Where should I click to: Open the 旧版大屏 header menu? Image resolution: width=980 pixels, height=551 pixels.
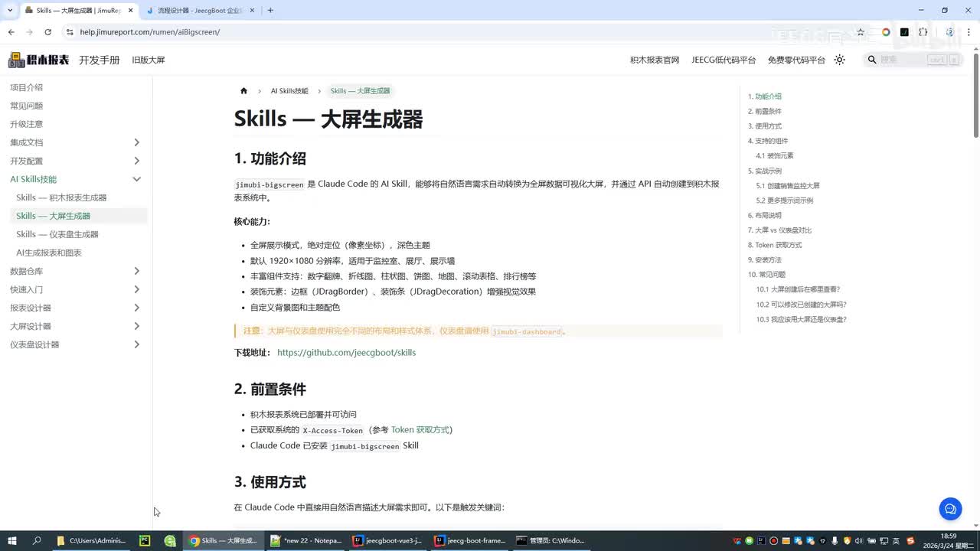tap(149, 60)
